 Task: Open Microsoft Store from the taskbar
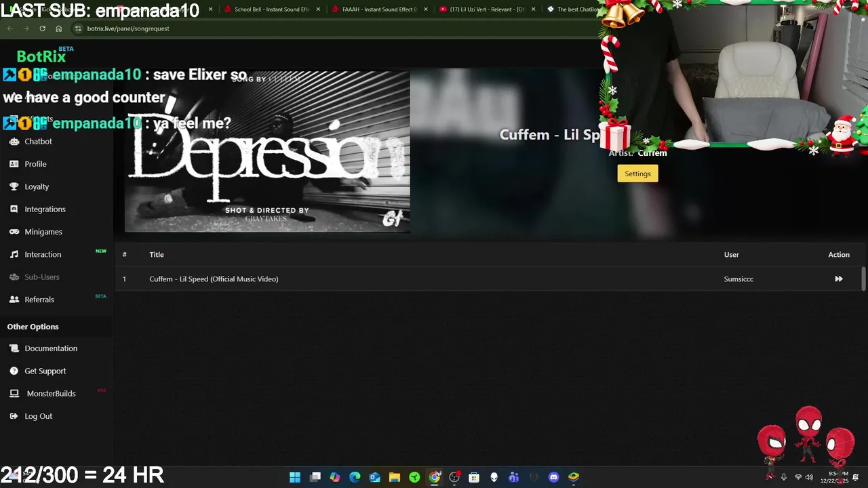(x=474, y=477)
